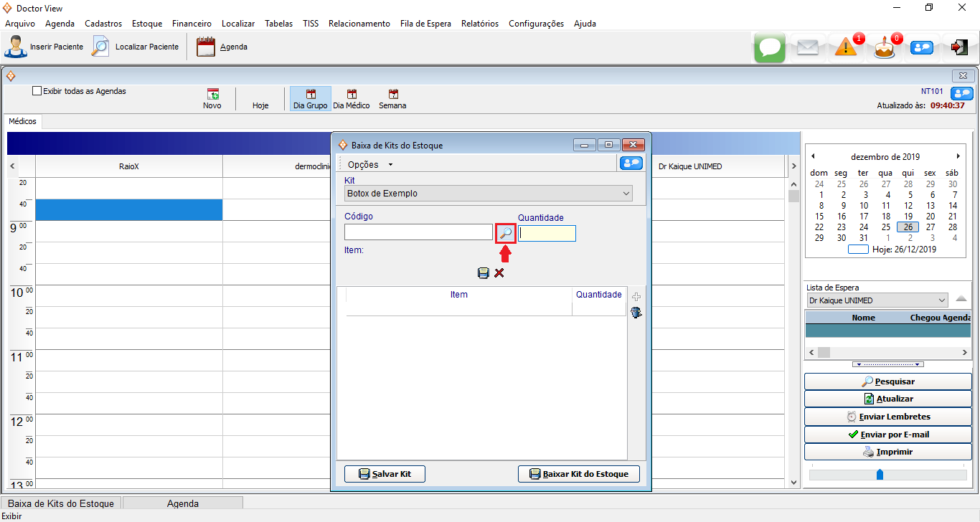Go to next month in calendar

pos(958,156)
